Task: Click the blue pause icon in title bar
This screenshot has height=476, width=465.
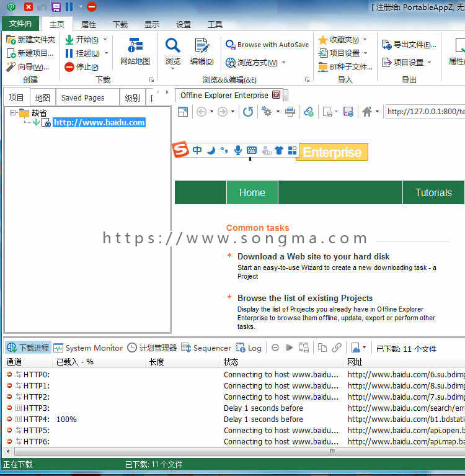Action: (x=69, y=7)
